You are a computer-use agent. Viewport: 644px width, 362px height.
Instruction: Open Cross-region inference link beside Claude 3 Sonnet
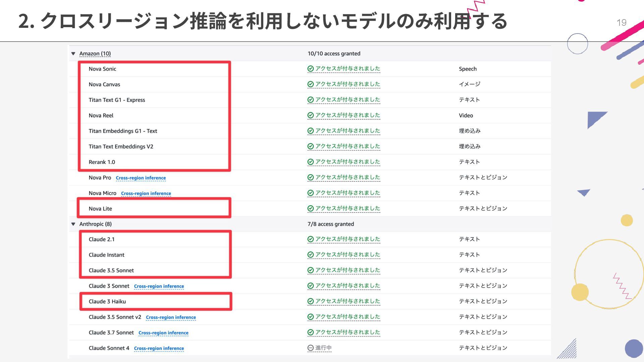pyautogui.click(x=159, y=286)
